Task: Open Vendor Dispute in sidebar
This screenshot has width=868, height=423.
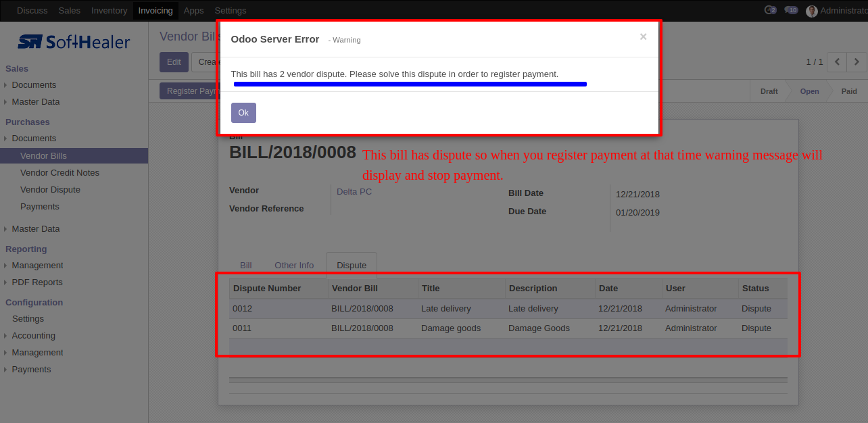Action: click(50, 190)
